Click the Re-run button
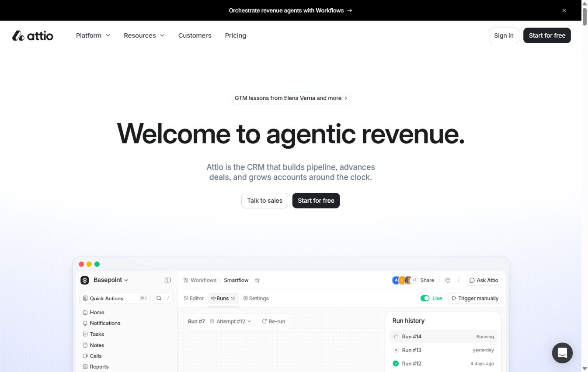Screen dimensions: 588x372 (x=273, y=321)
